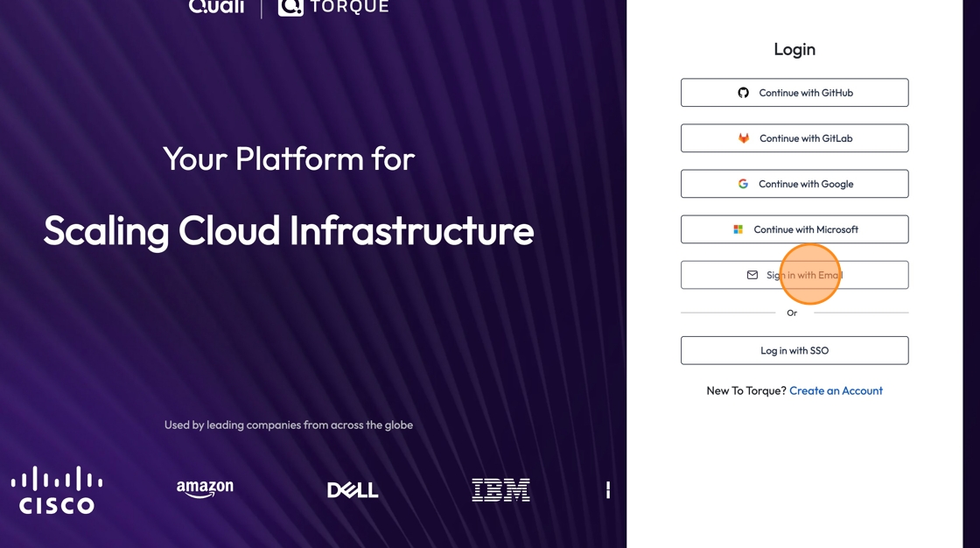This screenshot has width=980, height=548.
Task: Log in with SSO
Action: 794,351
